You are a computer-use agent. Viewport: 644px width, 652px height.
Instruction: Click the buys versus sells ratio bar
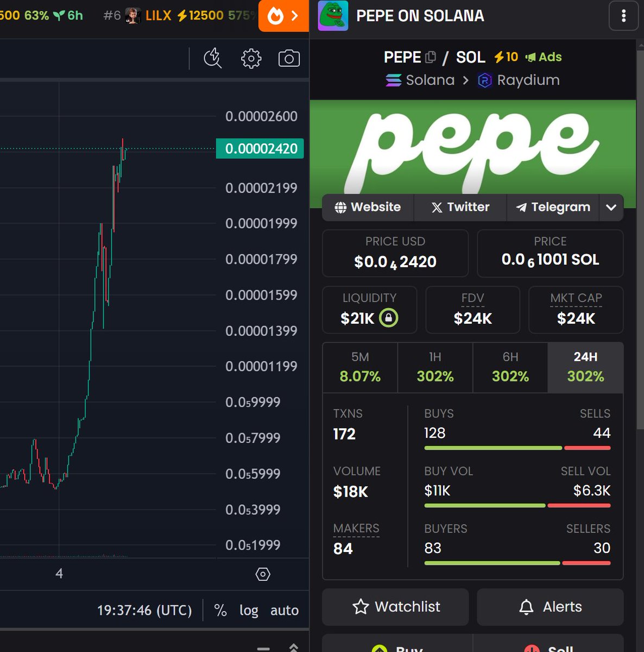[517, 448]
